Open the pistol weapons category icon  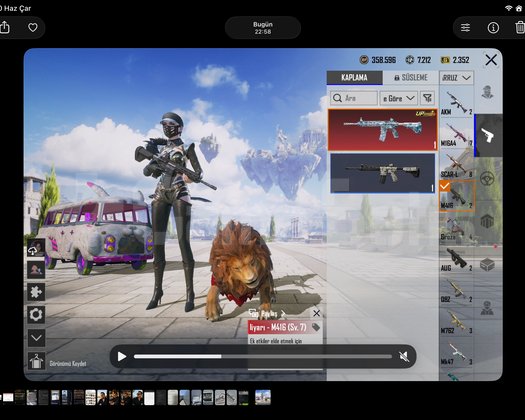pyautogui.click(x=488, y=135)
